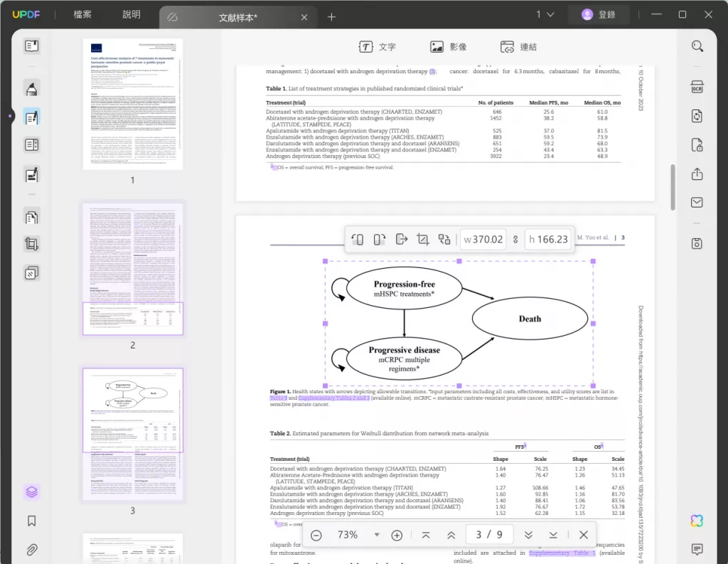The height and width of the screenshot is (564, 728).
Task: Open the 說明 menu
Action: pyautogui.click(x=132, y=14)
